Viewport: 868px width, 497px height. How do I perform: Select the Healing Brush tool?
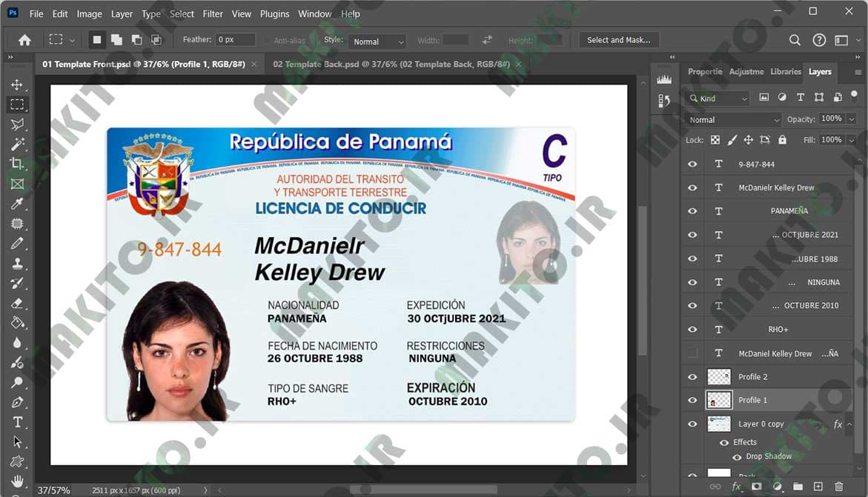pos(17,224)
